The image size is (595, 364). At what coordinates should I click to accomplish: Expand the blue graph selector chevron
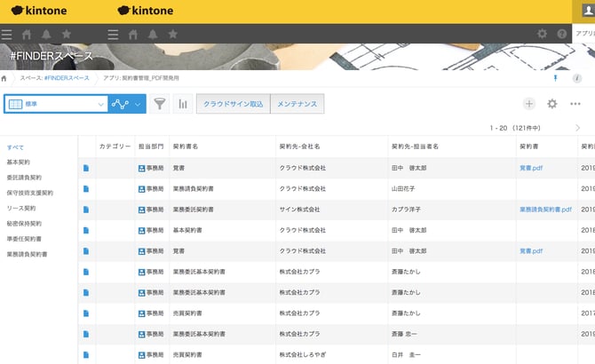[139, 104]
